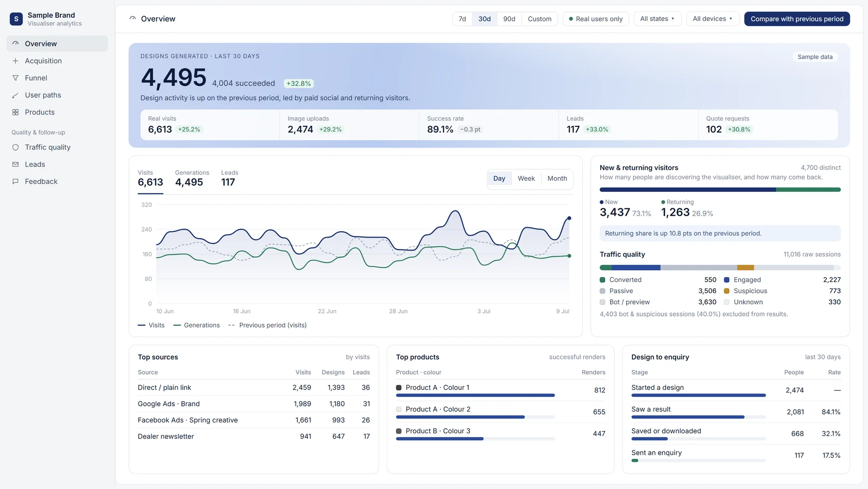Go to the Funnel page
The height and width of the screenshot is (489, 868).
pyautogui.click(x=57, y=78)
